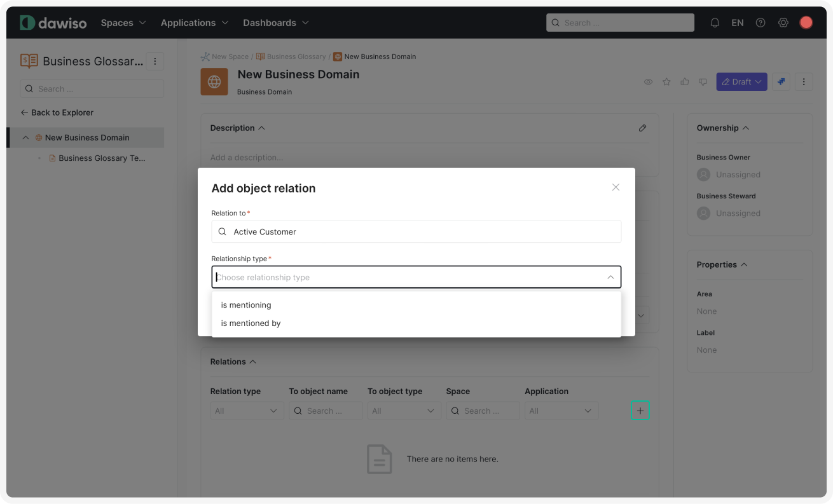This screenshot has height=504, width=833.
Task: Toggle the thumbs down icon
Action: coord(703,82)
